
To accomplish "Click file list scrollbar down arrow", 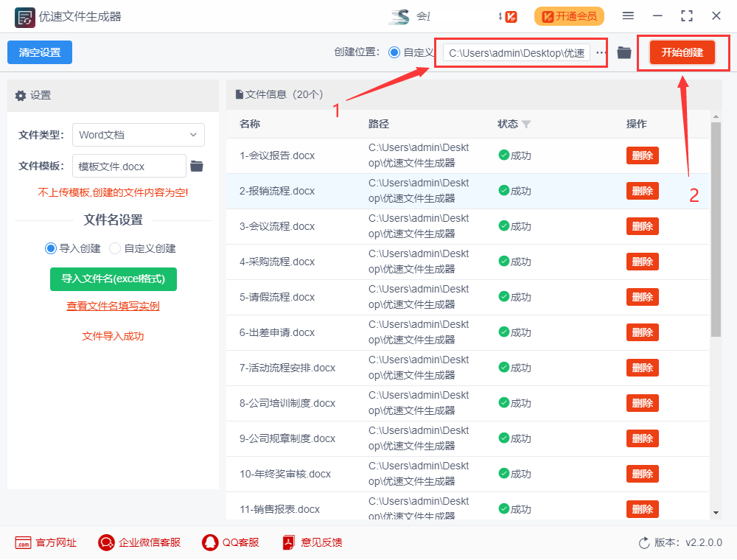I will pyautogui.click(x=716, y=513).
